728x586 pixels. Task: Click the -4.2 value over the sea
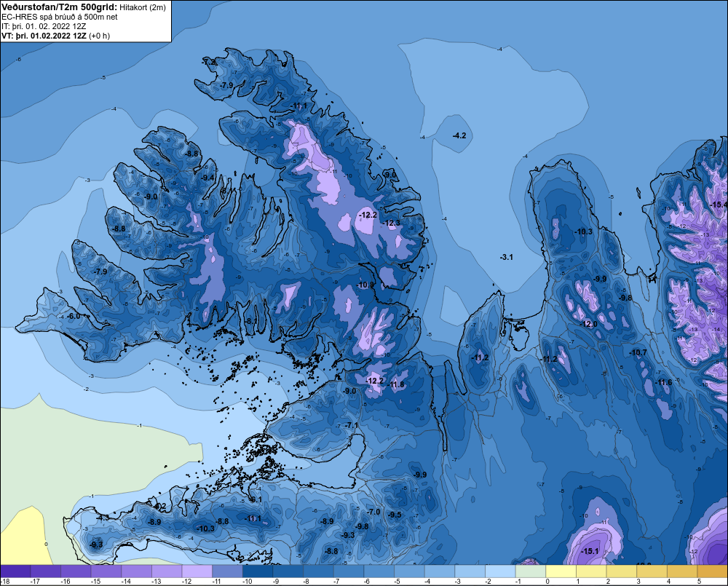[x=459, y=135]
